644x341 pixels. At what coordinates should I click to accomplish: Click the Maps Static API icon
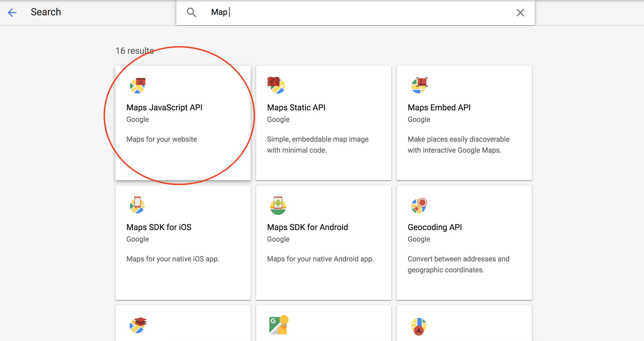[276, 85]
